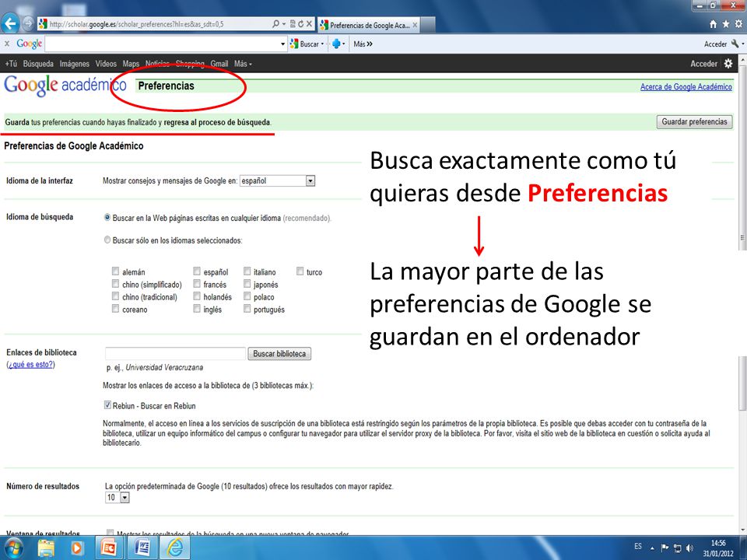Show hidden system tray icons arrow
This screenshot has height=560, width=747.
[652, 548]
